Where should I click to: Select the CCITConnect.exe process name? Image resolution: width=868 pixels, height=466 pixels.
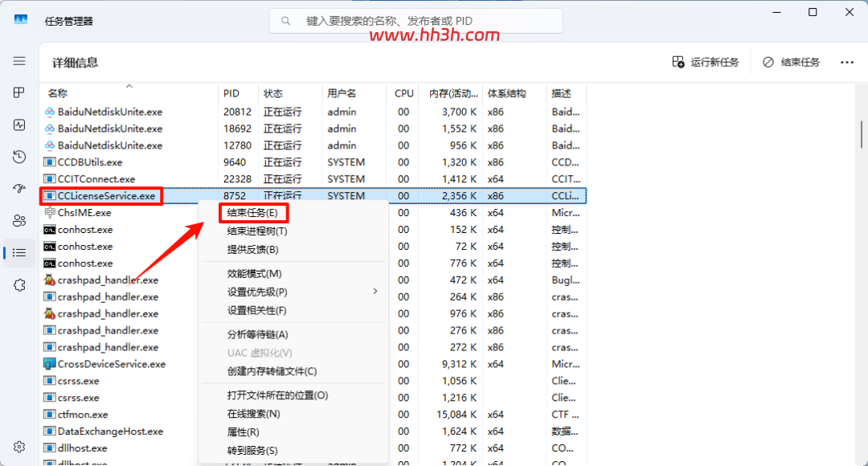(x=96, y=178)
